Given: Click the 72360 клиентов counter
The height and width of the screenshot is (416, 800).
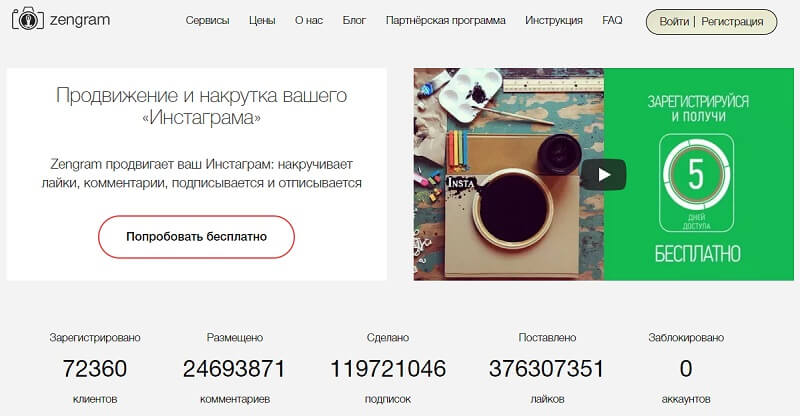Looking at the screenshot, I should pos(95,368).
